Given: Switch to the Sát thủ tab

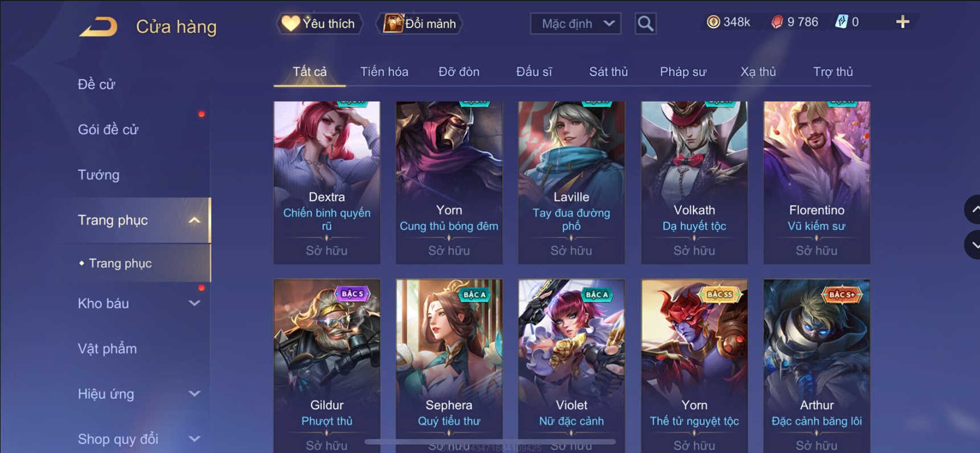Looking at the screenshot, I should coord(608,72).
